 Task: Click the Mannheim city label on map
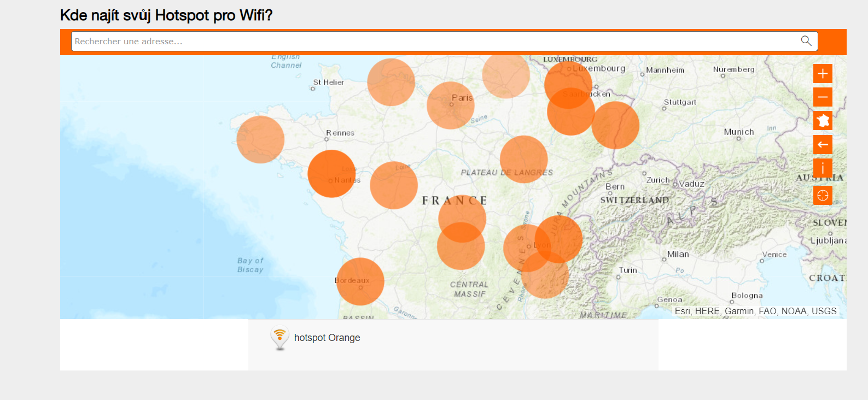tap(665, 70)
